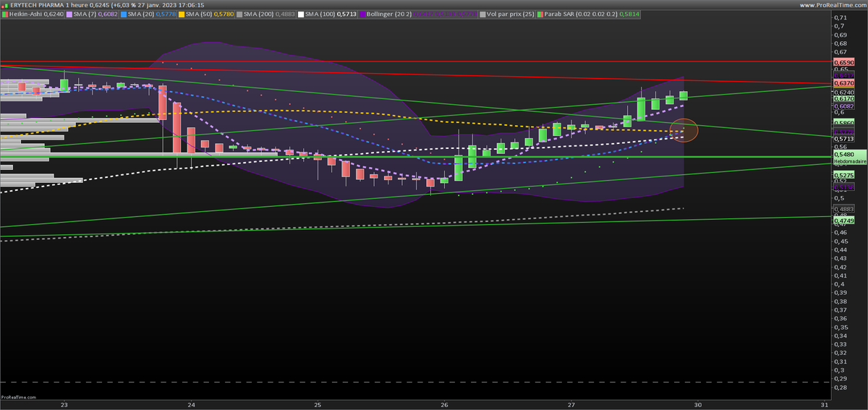Open the Bollinger (20 2) indicator label
868x410 pixels.
click(390, 14)
